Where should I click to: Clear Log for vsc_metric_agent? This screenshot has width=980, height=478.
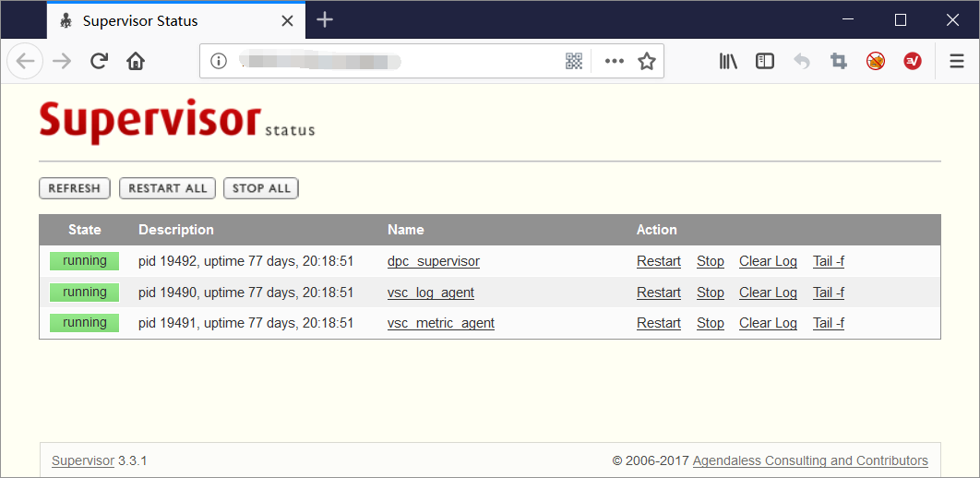768,323
